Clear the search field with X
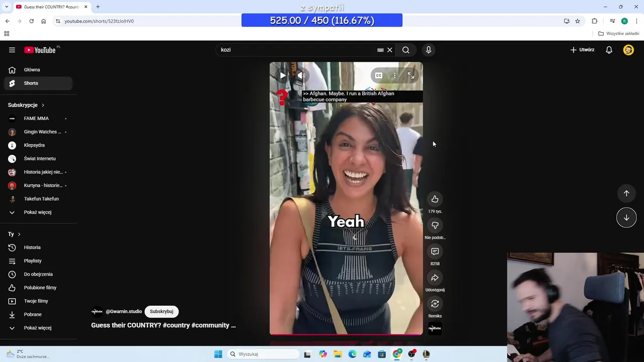 [389, 50]
